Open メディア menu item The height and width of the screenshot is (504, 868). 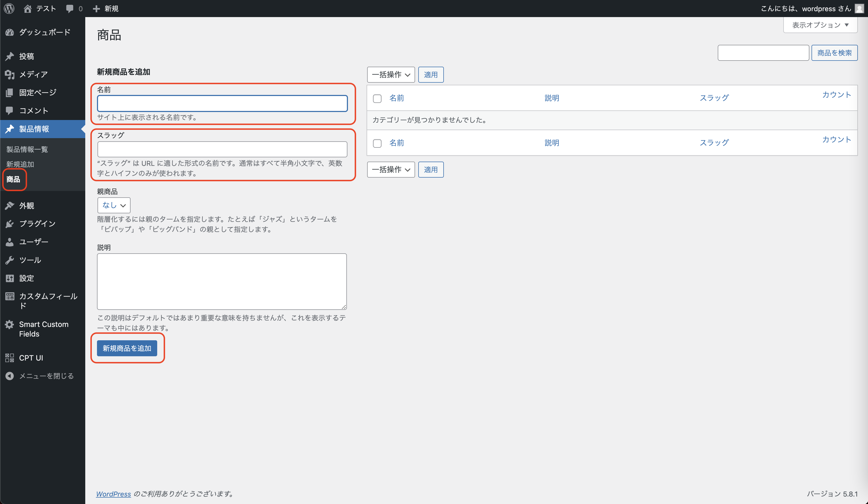[43, 74]
